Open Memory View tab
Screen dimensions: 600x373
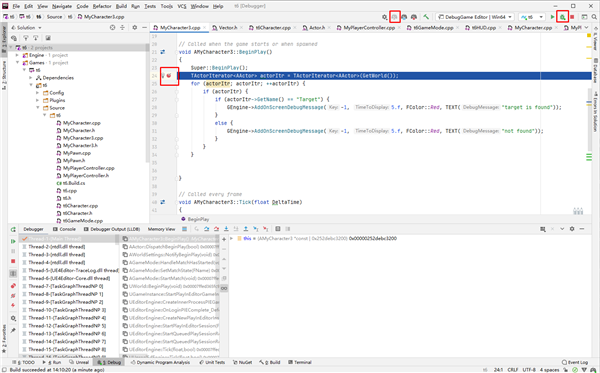click(x=161, y=229)
